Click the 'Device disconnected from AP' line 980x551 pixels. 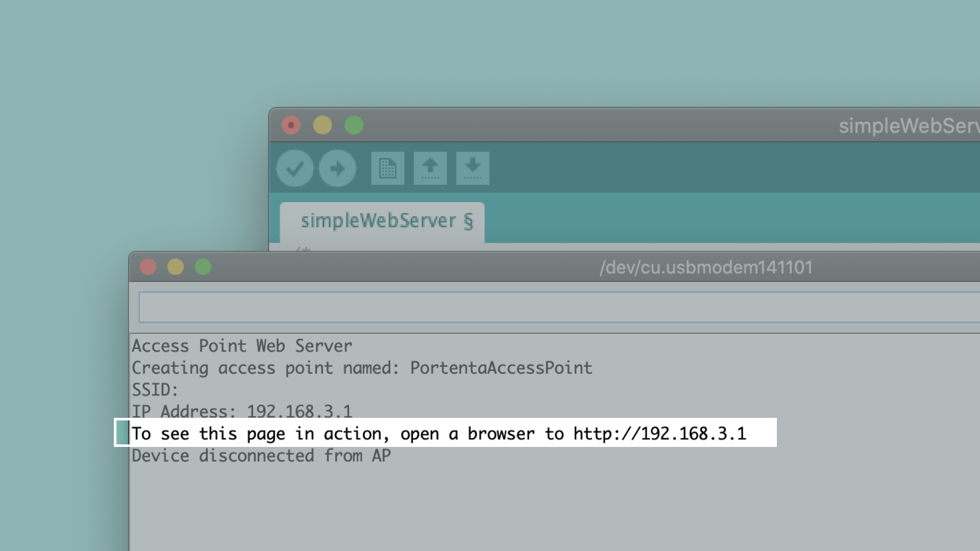261,456
